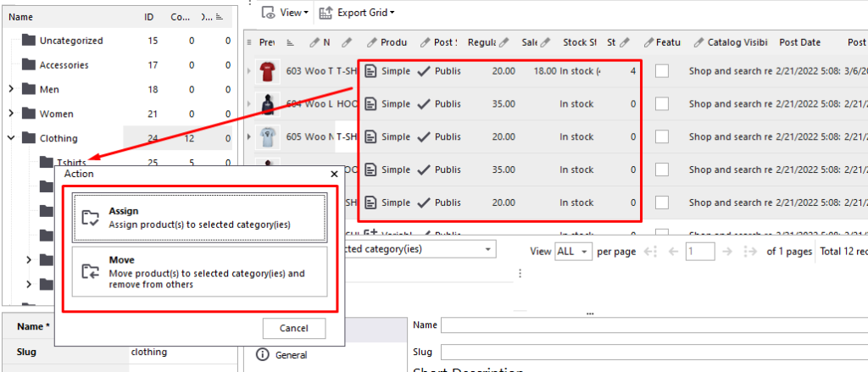This screenshot has height=372, width=868.
Task: Toggle Featured checkbox for product 603
Action: point(661,71)
